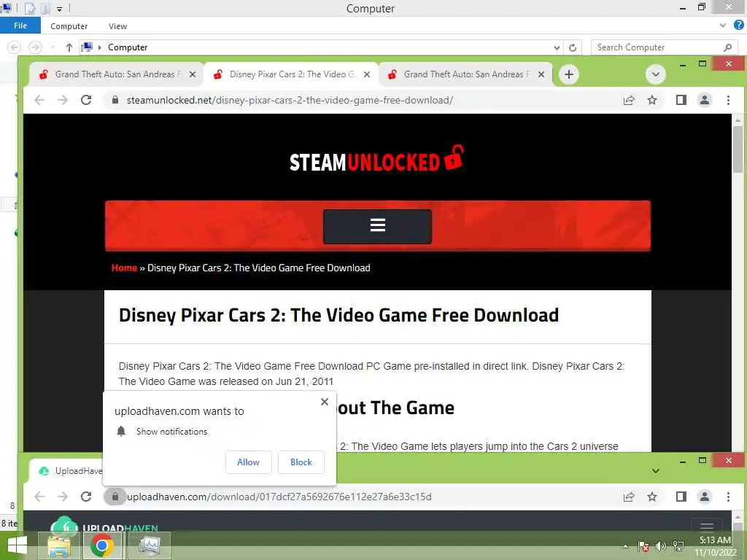Switch to third Grand Theft Auto tab
This screenshot has height=560, width=747.
pyautogui.click(x=464, y=74)
